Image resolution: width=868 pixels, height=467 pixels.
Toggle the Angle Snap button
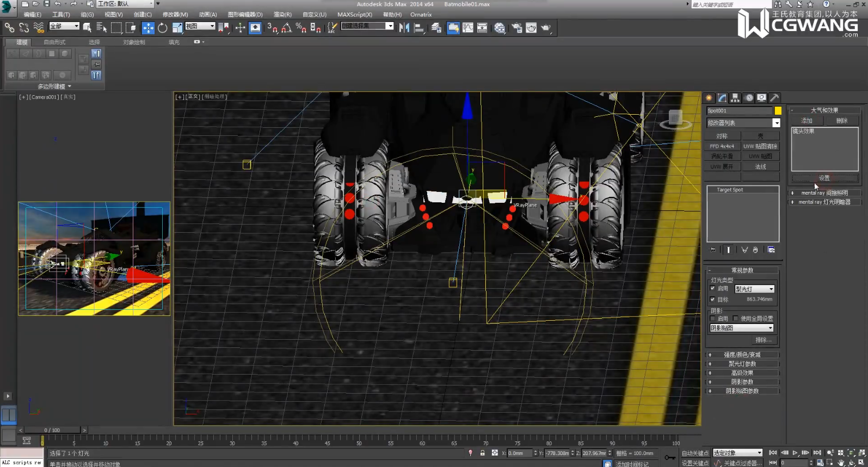pyautogui.click(x=287, y=28)
